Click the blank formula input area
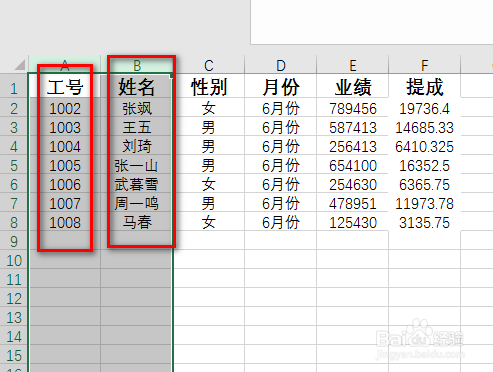Viewport: 493px width, 372px height. point(372,22)
